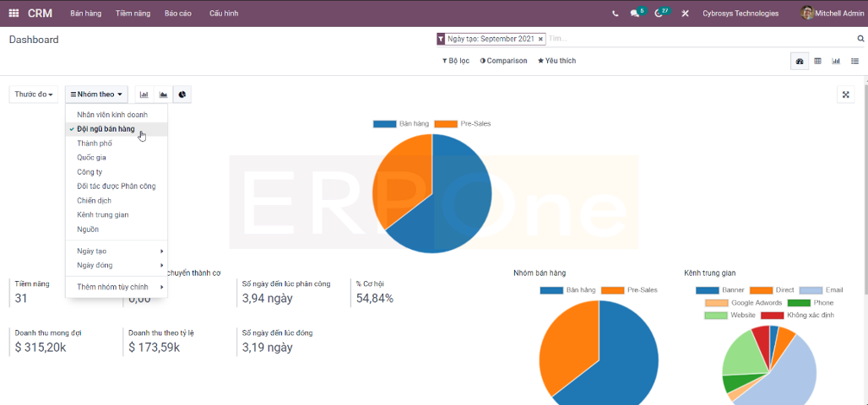Remove the Ngày tạo September 2021 filter
Image resolution: width=868 pixels, height=405 pixels.
tap(541, 40)
